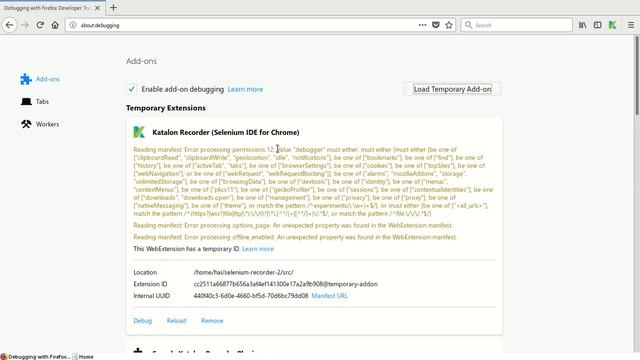Close the Debugging with Firefox tab
Image resolution: width=640 pixels, height=360 pixels.
(x=97, y=8)
